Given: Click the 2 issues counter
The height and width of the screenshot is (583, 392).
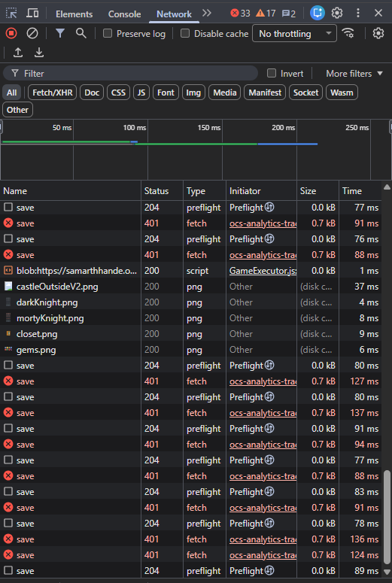Looking at the screenshot, I should click(289, 14).
